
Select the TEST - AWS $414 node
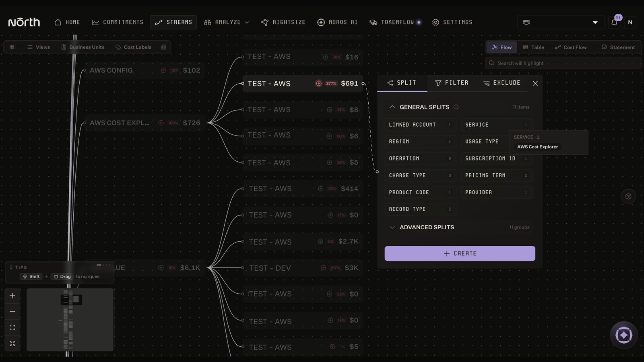coord(303,189)
